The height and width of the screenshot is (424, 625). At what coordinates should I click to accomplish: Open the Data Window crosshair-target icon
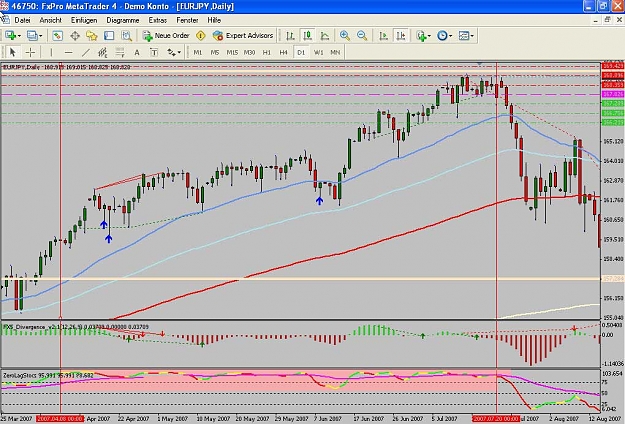pyautogui.click(x=75, y=36)
